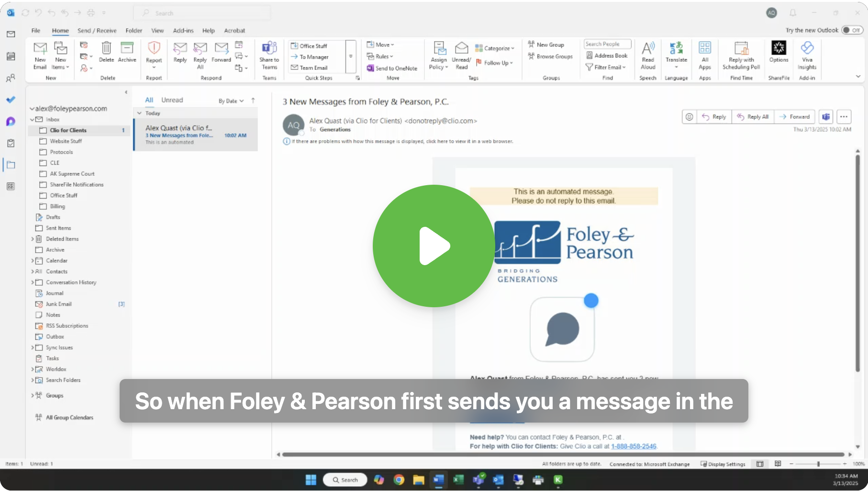Click the Reply All button in message header
This screenshot has height=491, width=868.
tap(753, 117)
